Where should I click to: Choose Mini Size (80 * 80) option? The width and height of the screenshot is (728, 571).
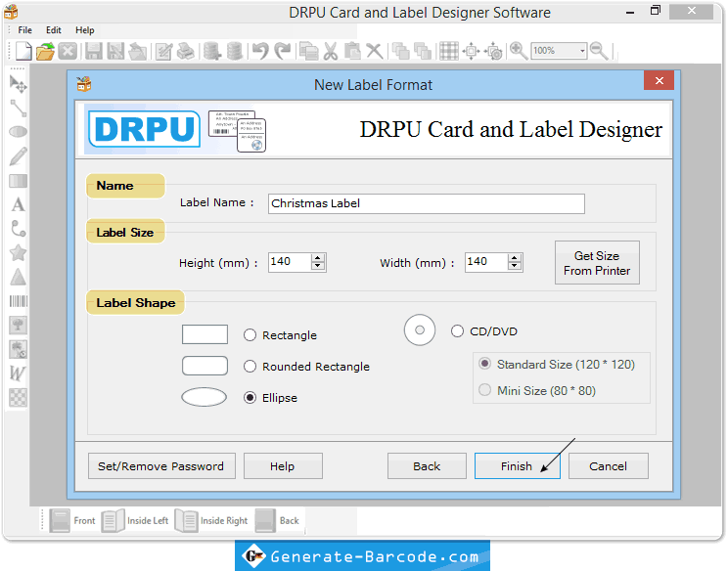pos(484,390)
